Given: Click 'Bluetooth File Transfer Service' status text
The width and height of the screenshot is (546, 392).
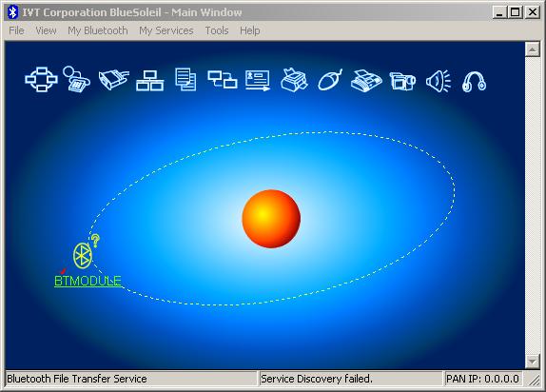Looking at the screenshot, I should tap(77, 379).
